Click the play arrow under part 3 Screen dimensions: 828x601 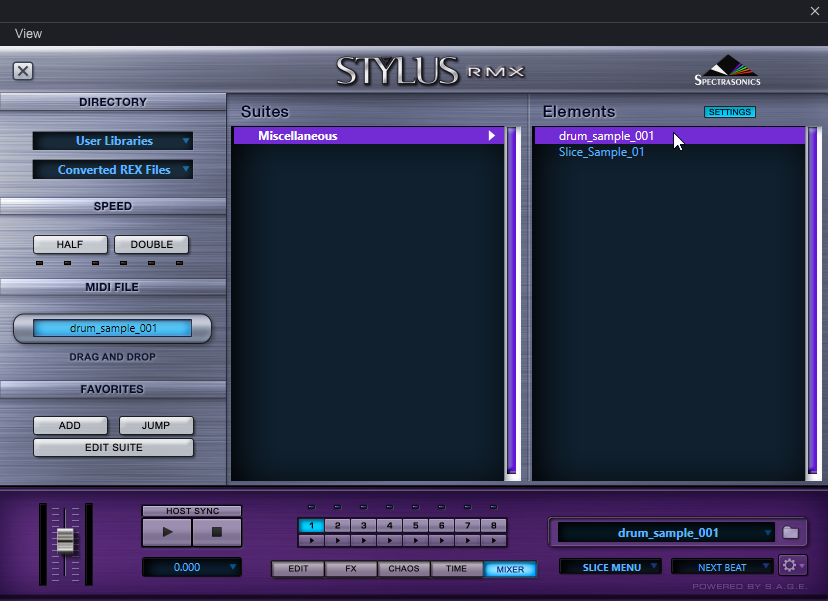[363, 540]
